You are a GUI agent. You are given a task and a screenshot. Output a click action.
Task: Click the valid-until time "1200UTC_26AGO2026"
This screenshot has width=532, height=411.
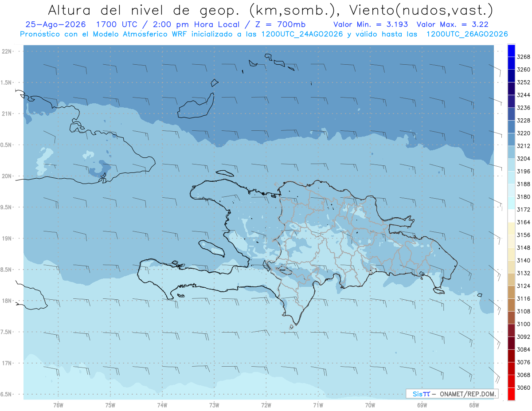(466, 34)
